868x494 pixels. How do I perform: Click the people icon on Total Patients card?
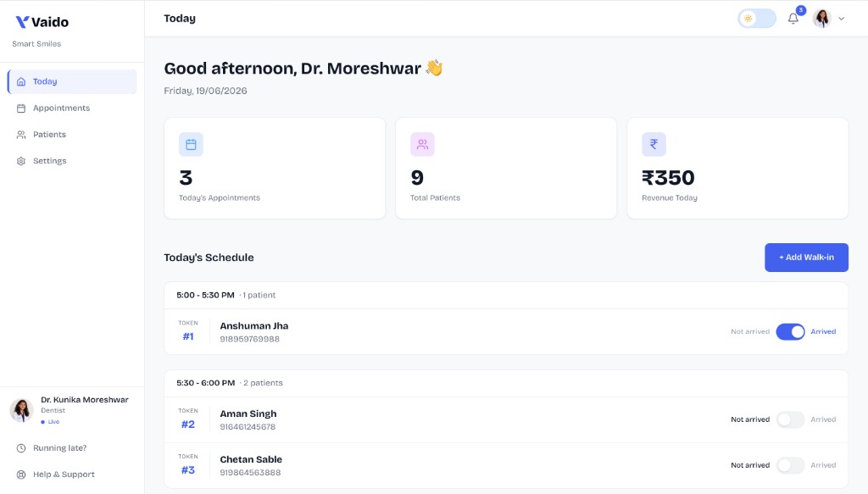coord(422,144)
